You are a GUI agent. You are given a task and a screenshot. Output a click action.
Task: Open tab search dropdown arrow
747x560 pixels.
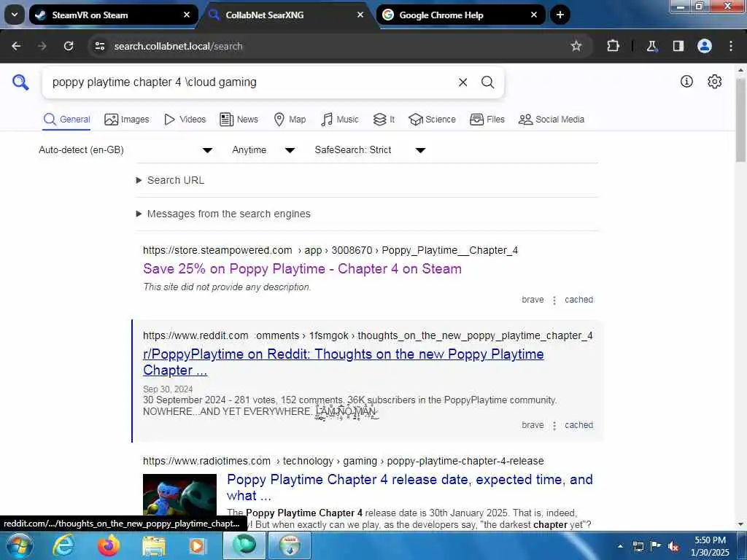pyautogui.click(x=15, y=15)
